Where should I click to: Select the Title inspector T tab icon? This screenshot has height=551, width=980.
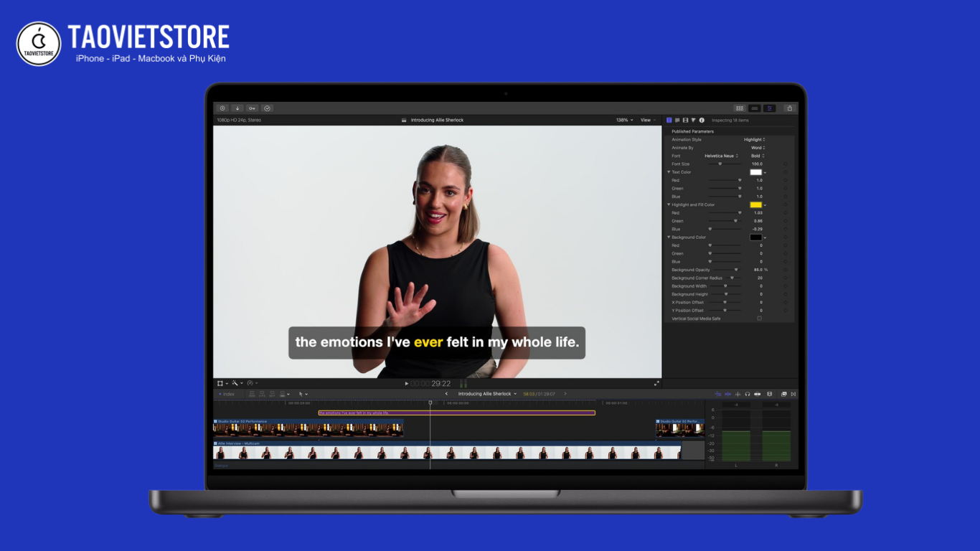pos(669,120)
